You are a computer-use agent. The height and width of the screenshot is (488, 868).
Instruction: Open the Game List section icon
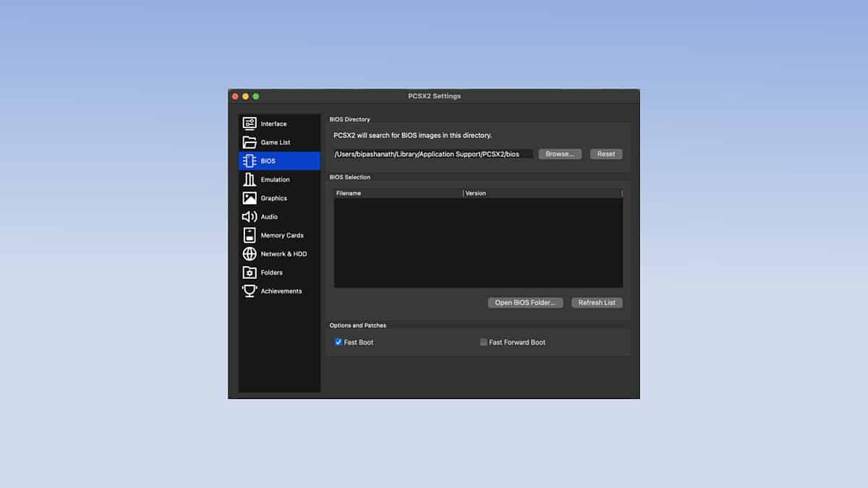250,142
